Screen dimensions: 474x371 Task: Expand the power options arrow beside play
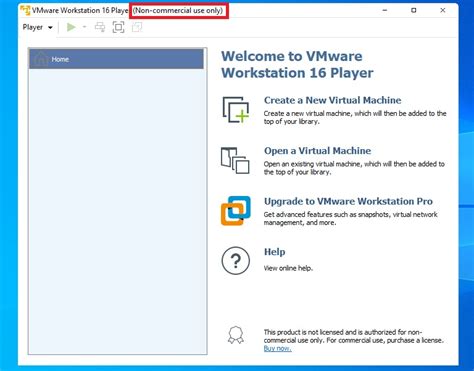[84, 27]
